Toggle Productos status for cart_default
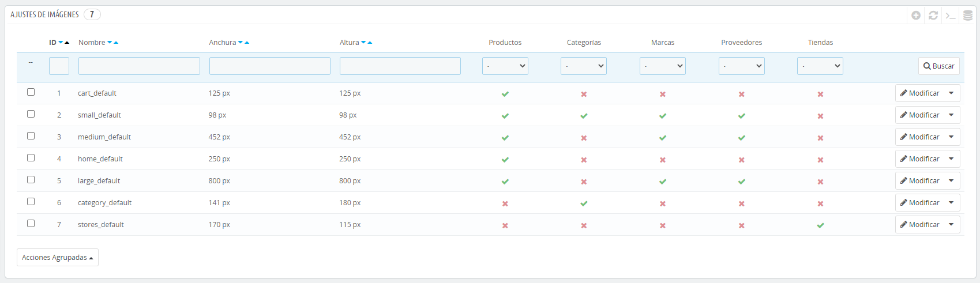The height and width of the screenshot is (283, 980). point(505,94)
